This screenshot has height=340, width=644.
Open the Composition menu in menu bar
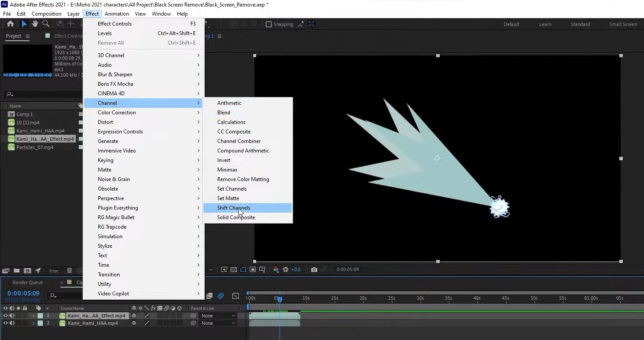(46, 14)
